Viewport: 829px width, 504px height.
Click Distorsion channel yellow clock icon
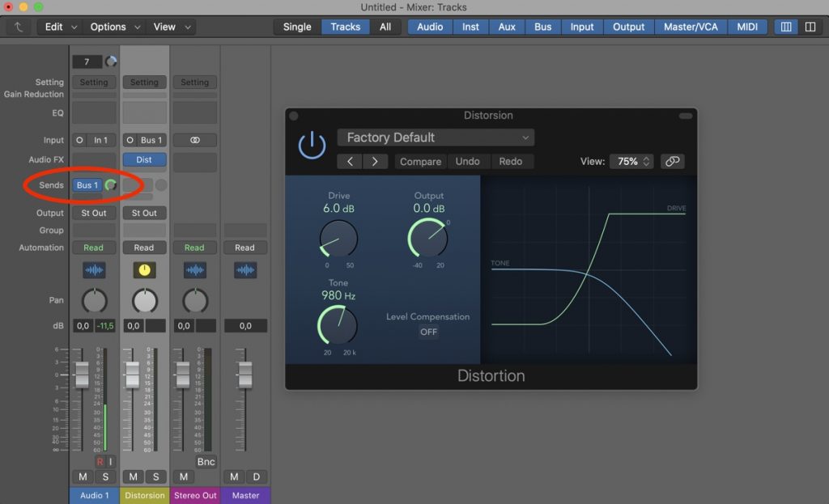click(144, 270)
